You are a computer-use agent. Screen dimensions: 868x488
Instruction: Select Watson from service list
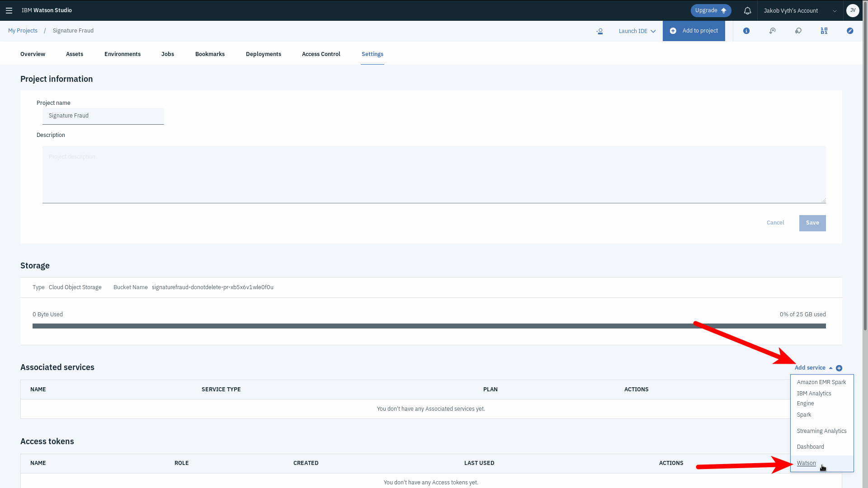click(x=806, y=463)
